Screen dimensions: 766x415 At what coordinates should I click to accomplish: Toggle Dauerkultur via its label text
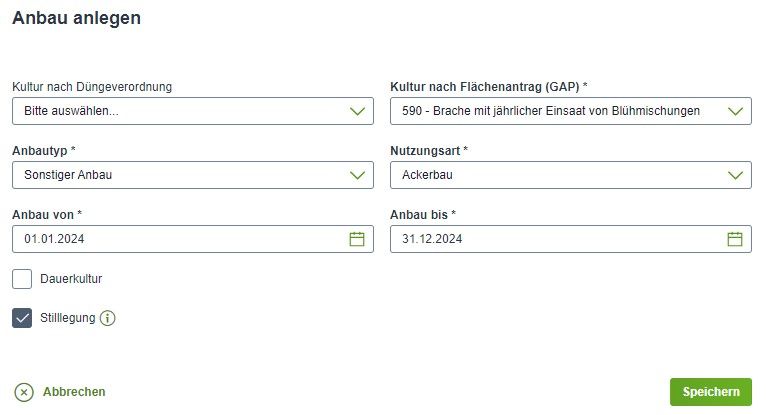click(71, 279)
